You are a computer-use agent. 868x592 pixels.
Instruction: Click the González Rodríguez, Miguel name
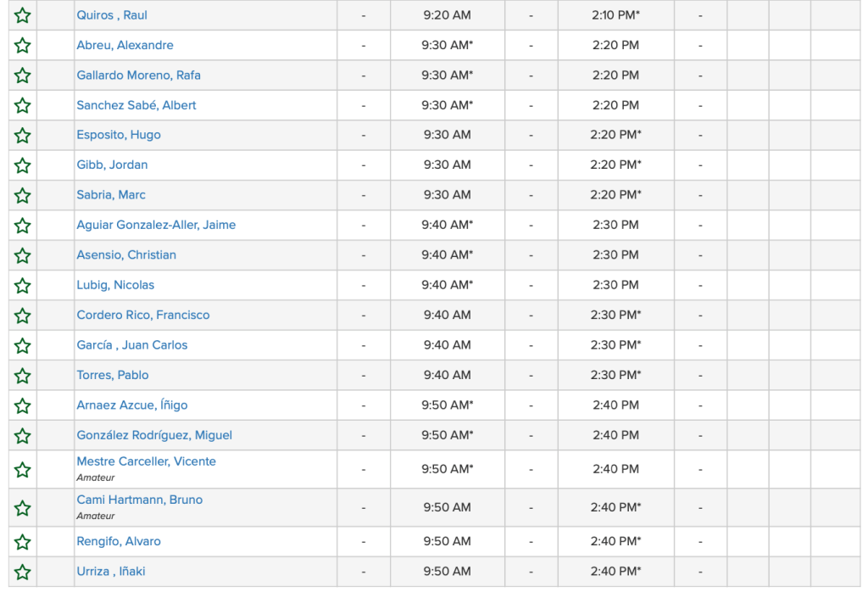(x=153, y=435)
